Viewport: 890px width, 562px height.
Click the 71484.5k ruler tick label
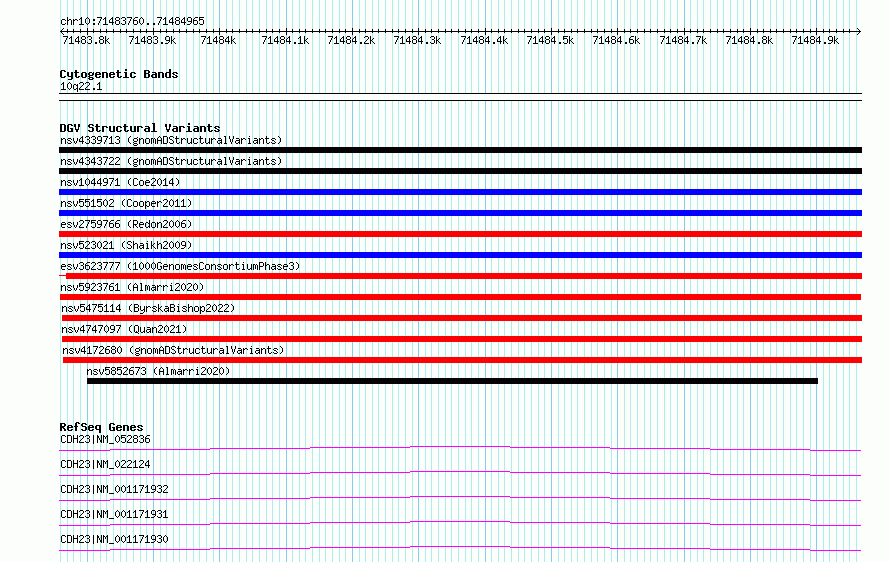550,40
